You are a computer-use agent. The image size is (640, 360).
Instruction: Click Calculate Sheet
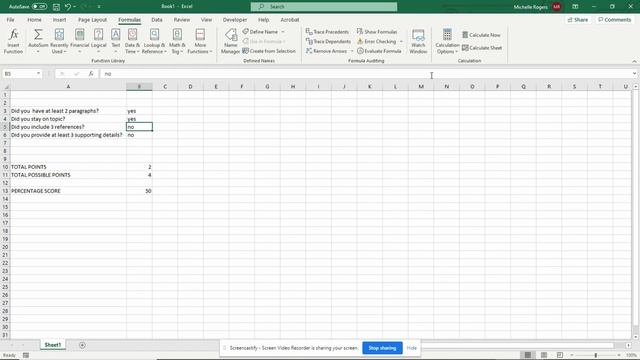(482, 48)
